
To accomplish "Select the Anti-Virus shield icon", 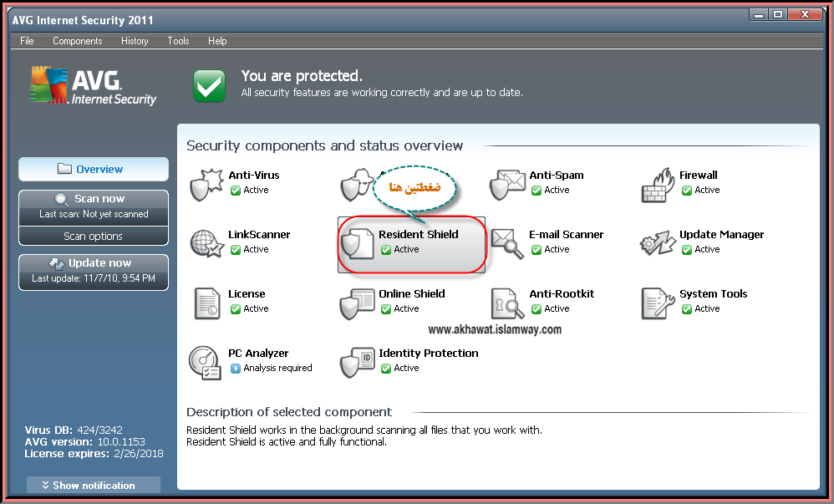I will point(206,184).
